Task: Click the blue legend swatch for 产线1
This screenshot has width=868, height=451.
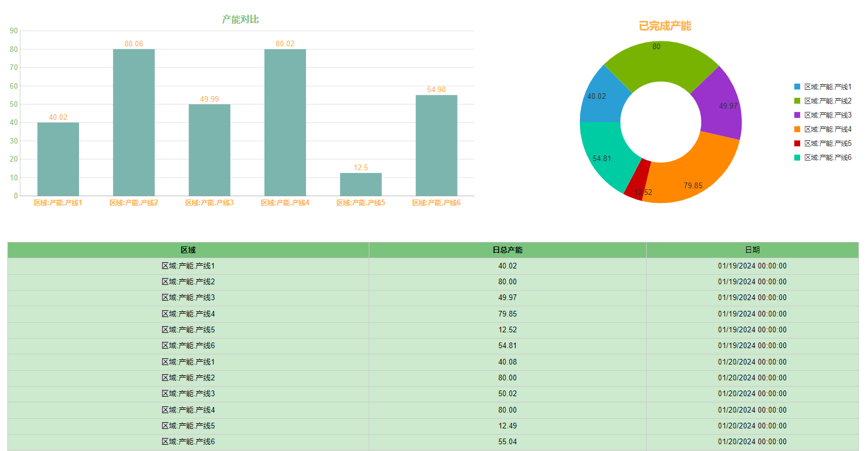Action: pos(797,87)
